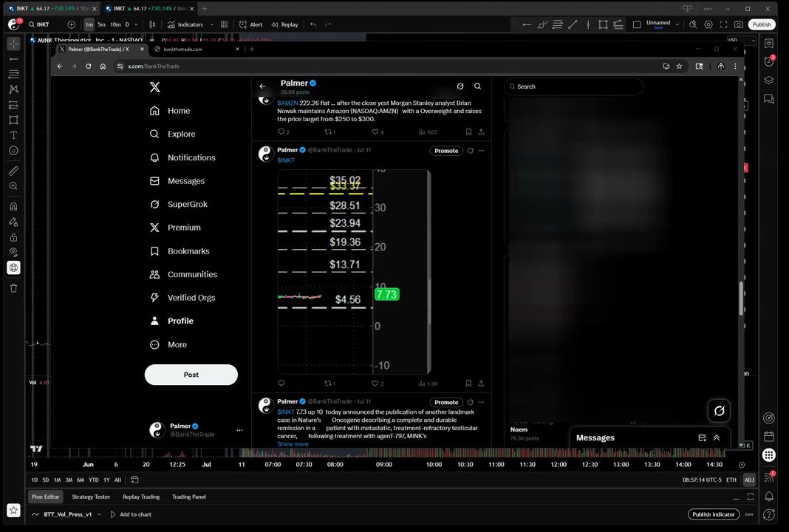Open account options dots beside @BankTheTrade
This screenshot has height=532, width=789.
pyautogui.click(x=239, y=430)
